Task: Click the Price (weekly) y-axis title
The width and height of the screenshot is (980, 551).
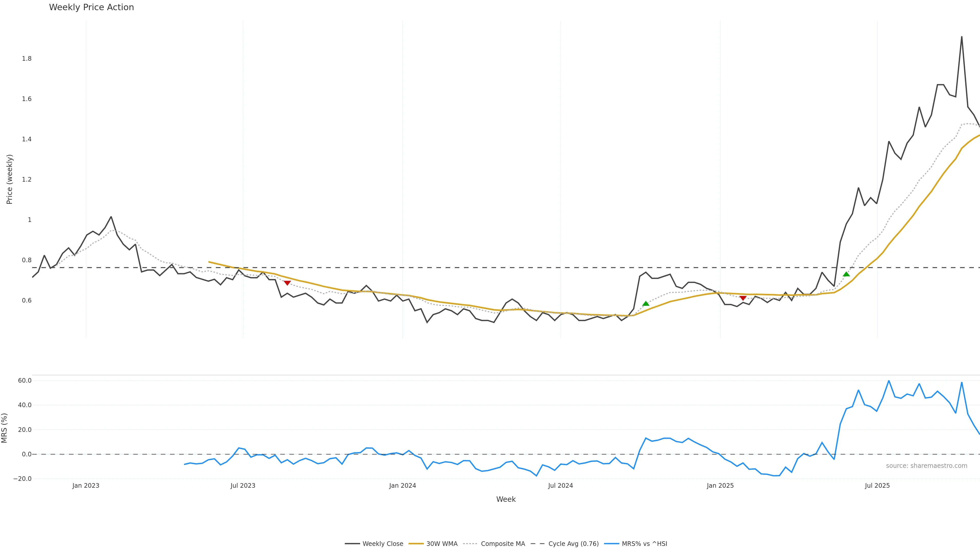Action: point(9,179)
